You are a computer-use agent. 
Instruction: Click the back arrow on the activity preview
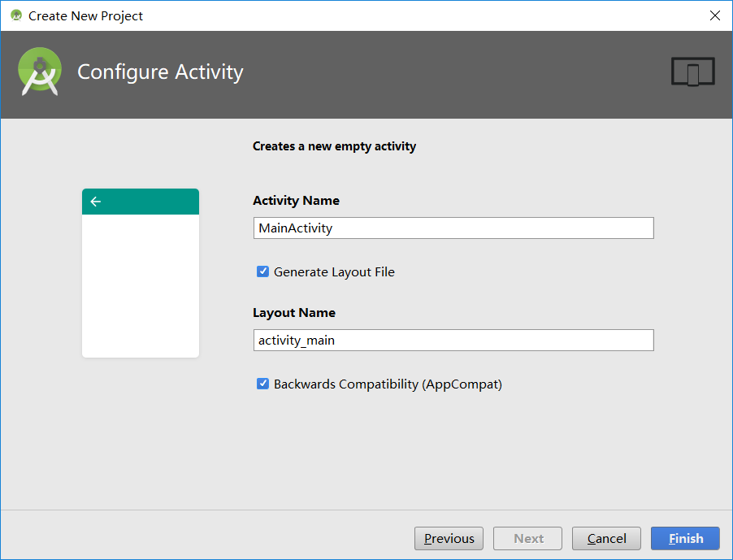[96, 201]
